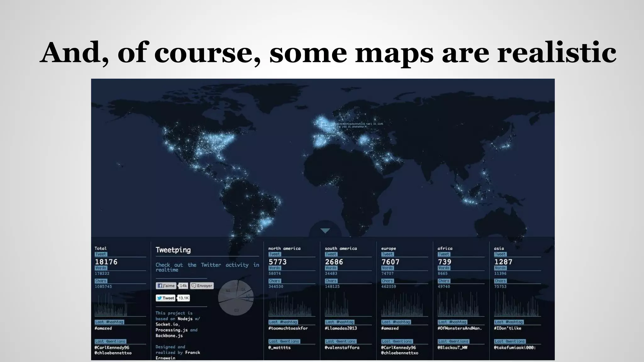The height and width of the screenshot is (362, 644).
Task: Click europe chars value 462059
Action: (389, 287)
